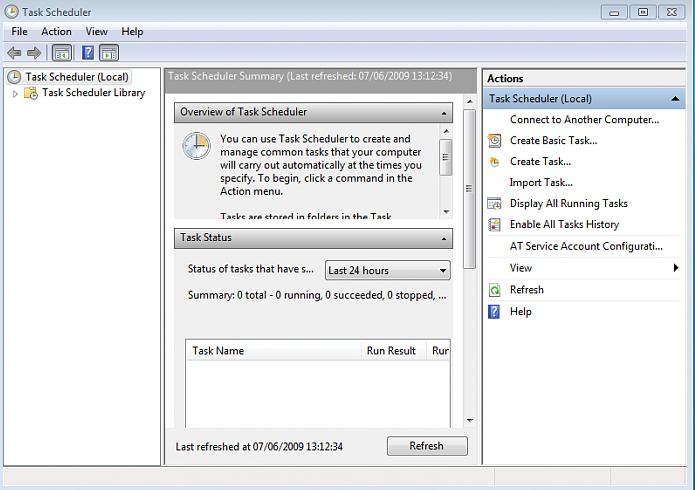695x490 pixels.
Task: Collapse the Task Status section
Action: tap(444, 238)
